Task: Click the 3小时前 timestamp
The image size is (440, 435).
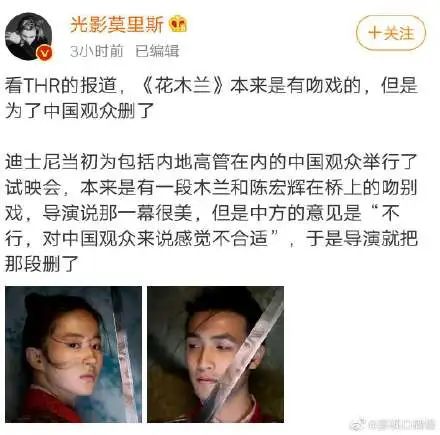Action: coord(97,51)
